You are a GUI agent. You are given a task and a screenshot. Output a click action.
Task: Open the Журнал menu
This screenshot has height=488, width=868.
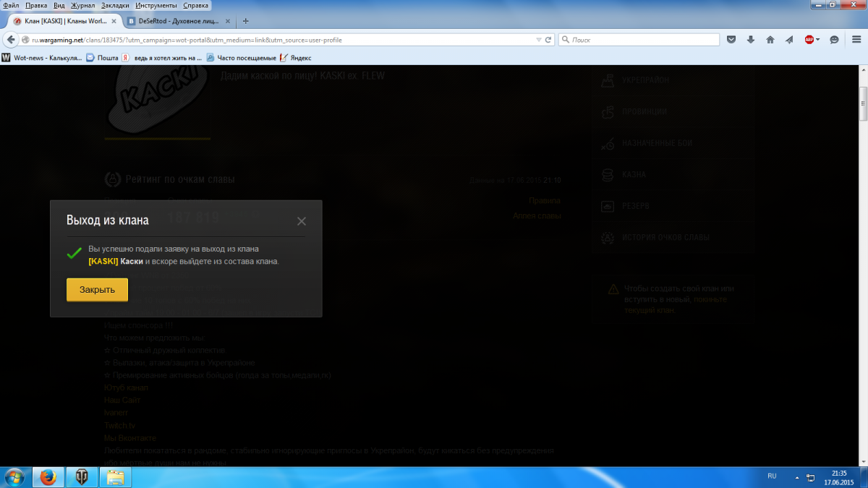(x=82, y=5)
